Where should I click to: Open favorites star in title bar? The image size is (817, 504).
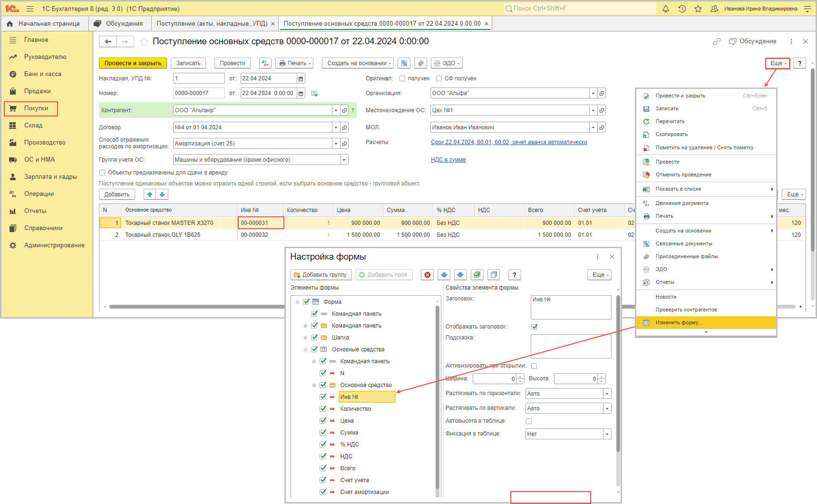point(698,9)
